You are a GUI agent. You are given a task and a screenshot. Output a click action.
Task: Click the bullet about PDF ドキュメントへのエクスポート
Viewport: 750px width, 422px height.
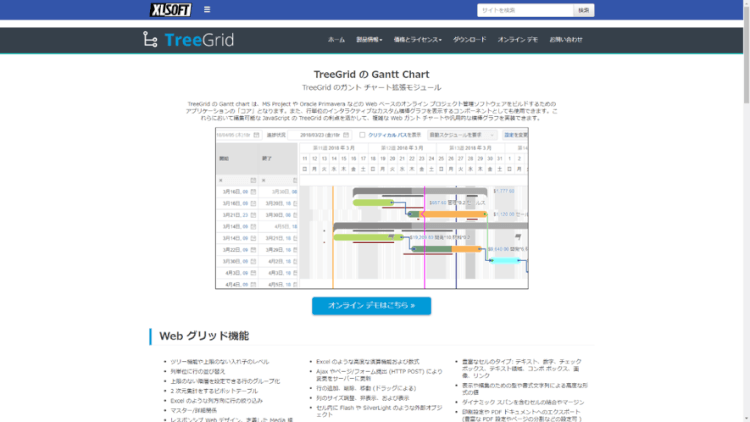coord(522,415)
